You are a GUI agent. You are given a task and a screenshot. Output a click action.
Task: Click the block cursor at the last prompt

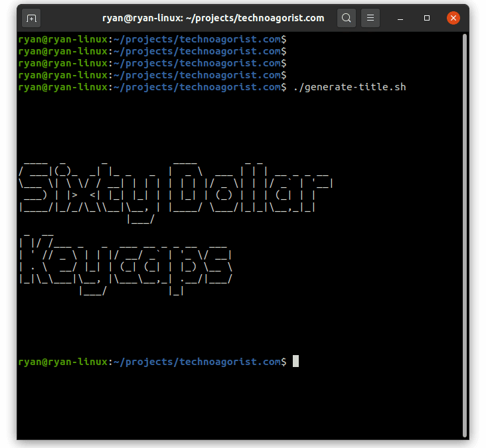pos(296,362)
